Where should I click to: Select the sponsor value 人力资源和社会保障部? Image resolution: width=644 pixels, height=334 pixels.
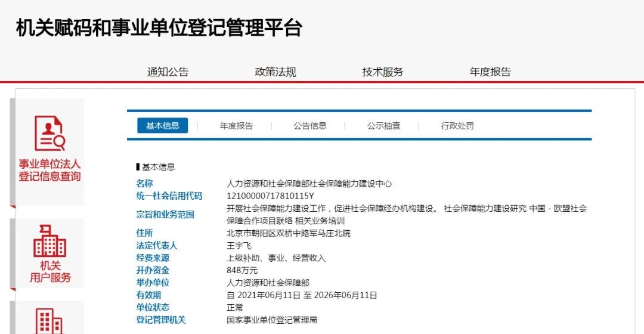pos(268,283)
